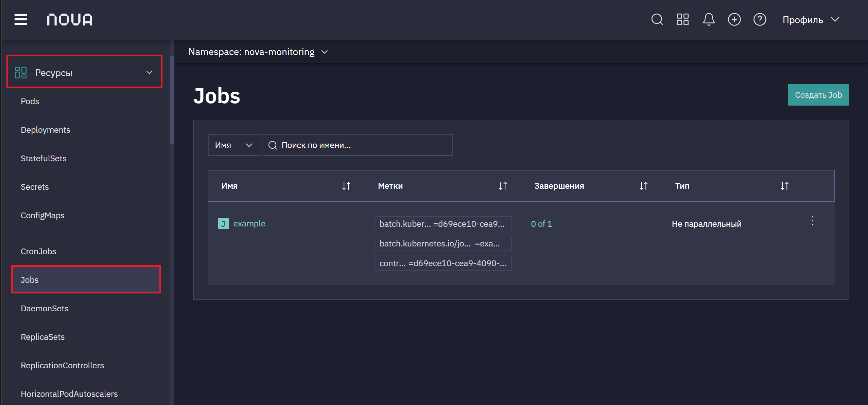Open the Профиль dropdown
Screen dimensions: 868x405
(x=811, y=20)
